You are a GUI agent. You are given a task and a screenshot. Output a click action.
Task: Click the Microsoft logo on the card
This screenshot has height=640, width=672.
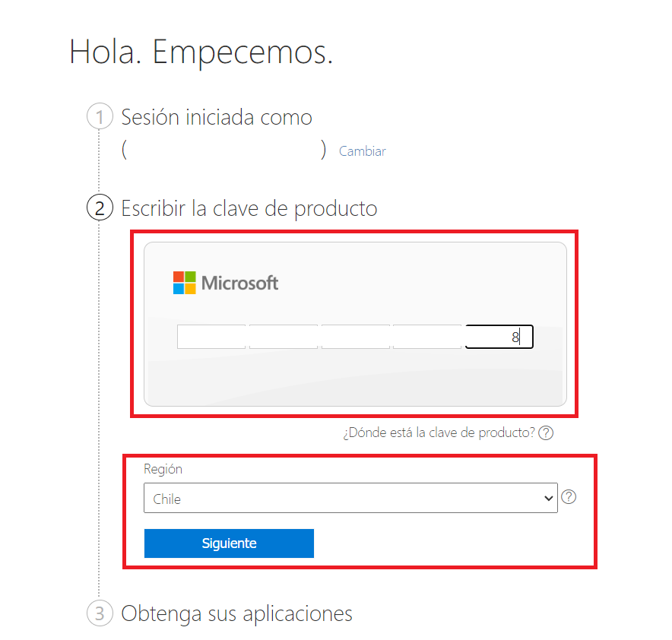tap(226, 284)
